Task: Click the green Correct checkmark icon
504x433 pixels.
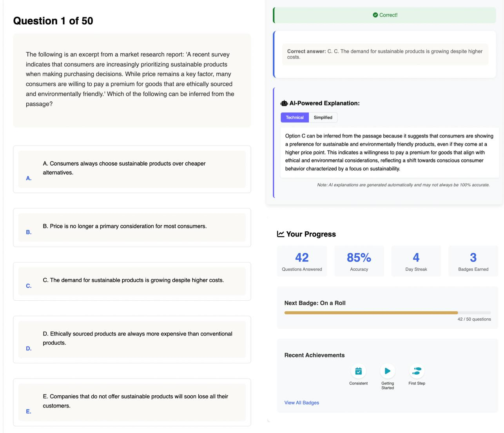Action: tap(375, 15)
